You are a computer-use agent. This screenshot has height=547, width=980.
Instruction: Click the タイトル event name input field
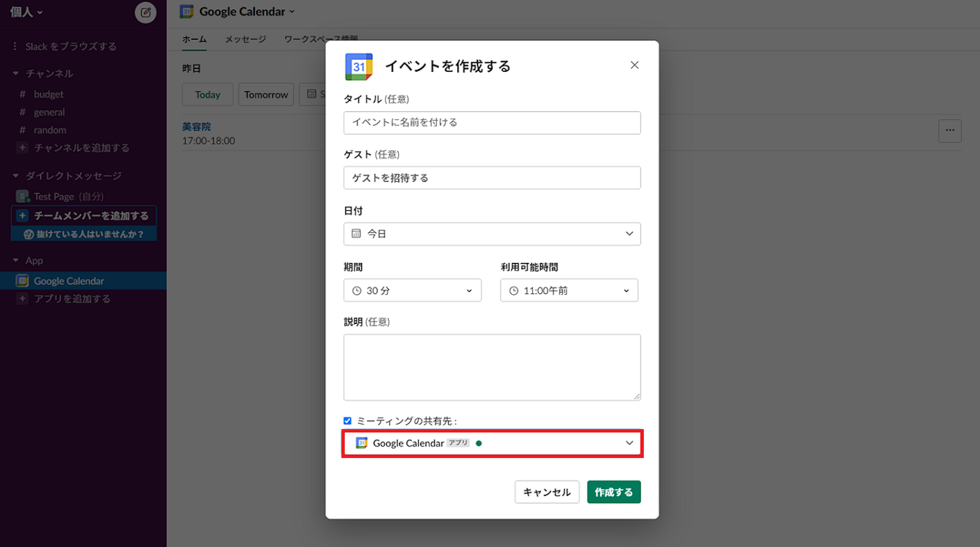[x=492, y=123]
